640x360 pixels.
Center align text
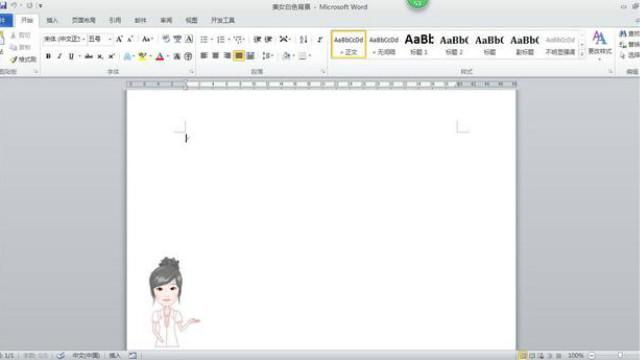pos(216,56)
